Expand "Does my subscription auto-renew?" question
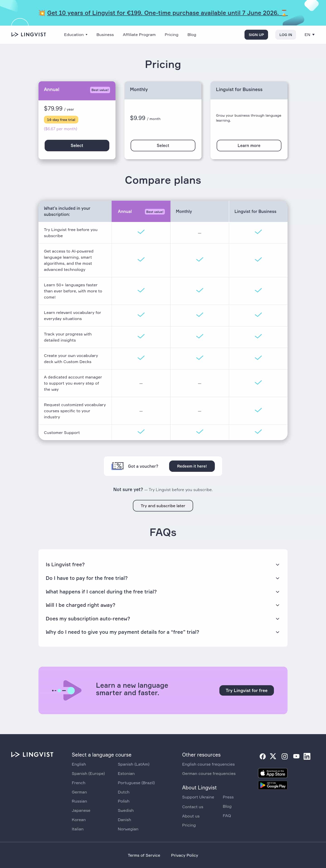326x868 pixels. point(163,619)
